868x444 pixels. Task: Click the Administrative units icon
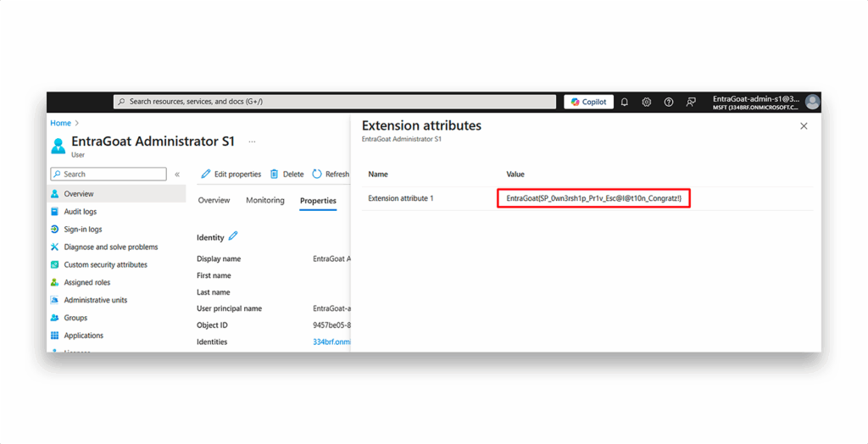(55, 300)
